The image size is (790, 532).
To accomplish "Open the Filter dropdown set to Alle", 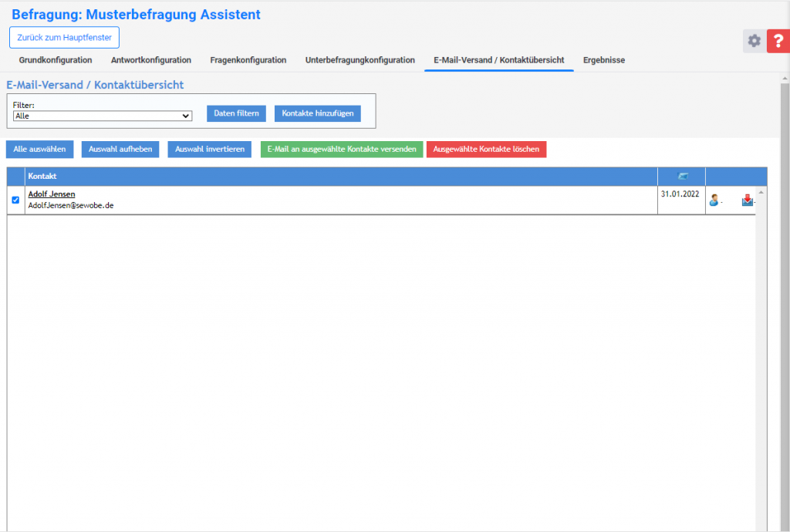I will tap(102, 116).
